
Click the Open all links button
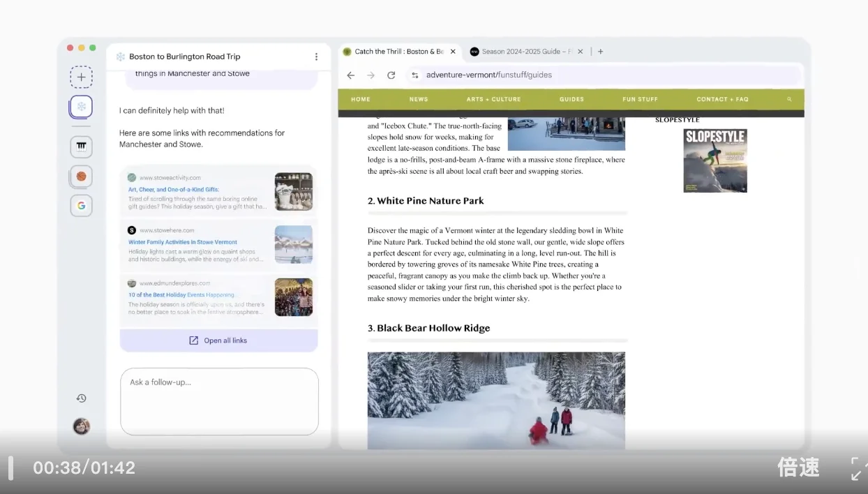point(218,340)
